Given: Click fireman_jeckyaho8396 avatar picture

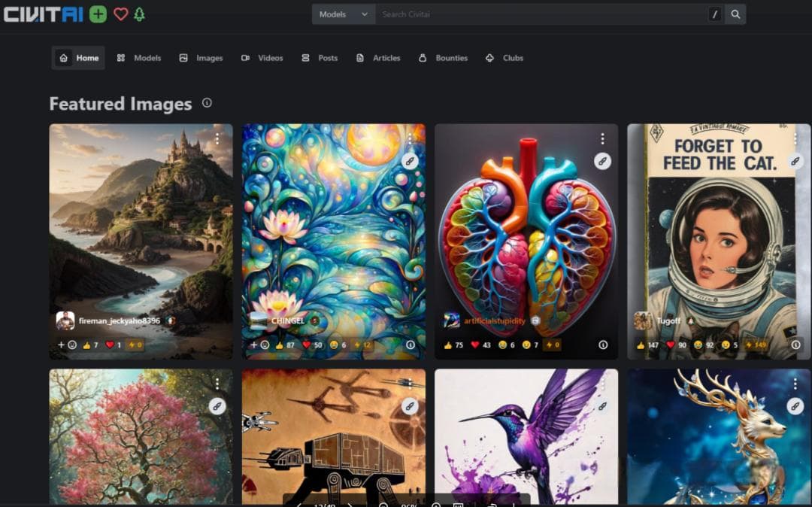Looking at the screenshot, I should click(65, 321).
